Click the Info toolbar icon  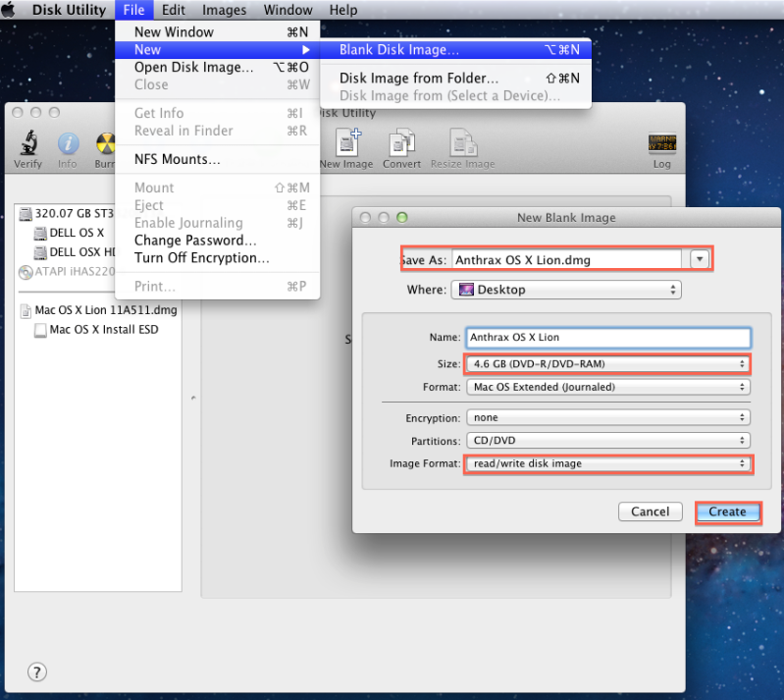(x=68, y=143)
